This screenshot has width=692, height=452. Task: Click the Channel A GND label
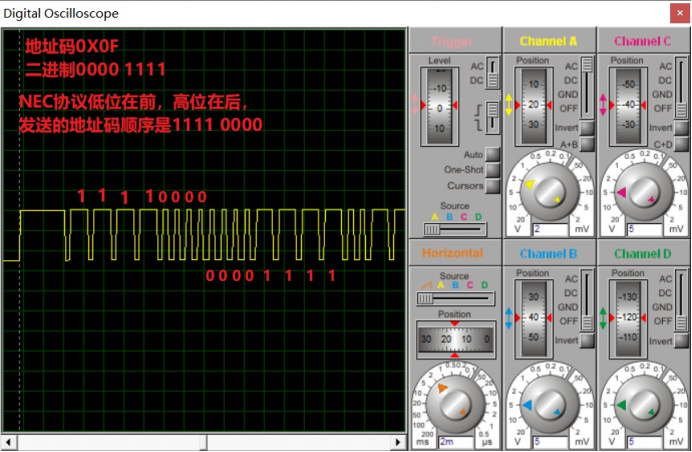[x=568, y=94]
